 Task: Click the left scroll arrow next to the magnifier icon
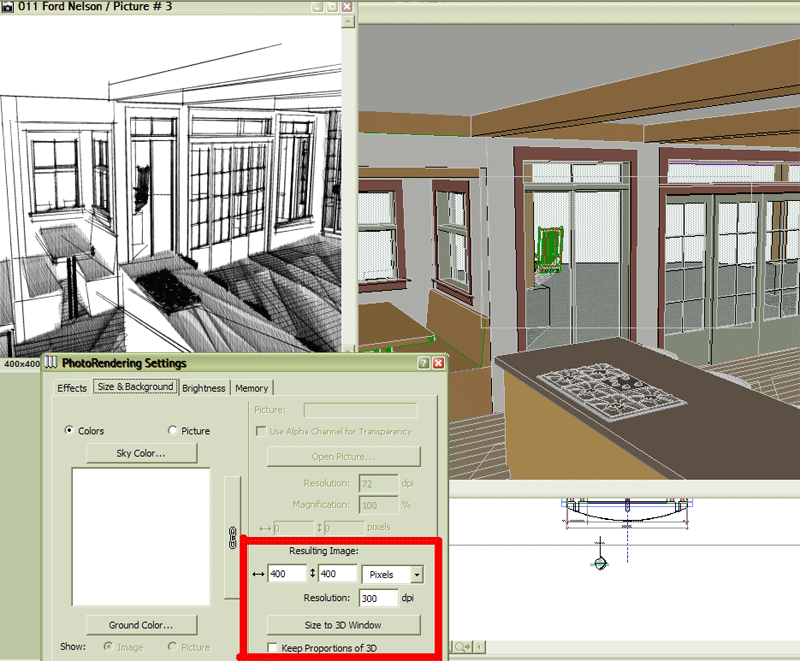click(x=479, y=647)
